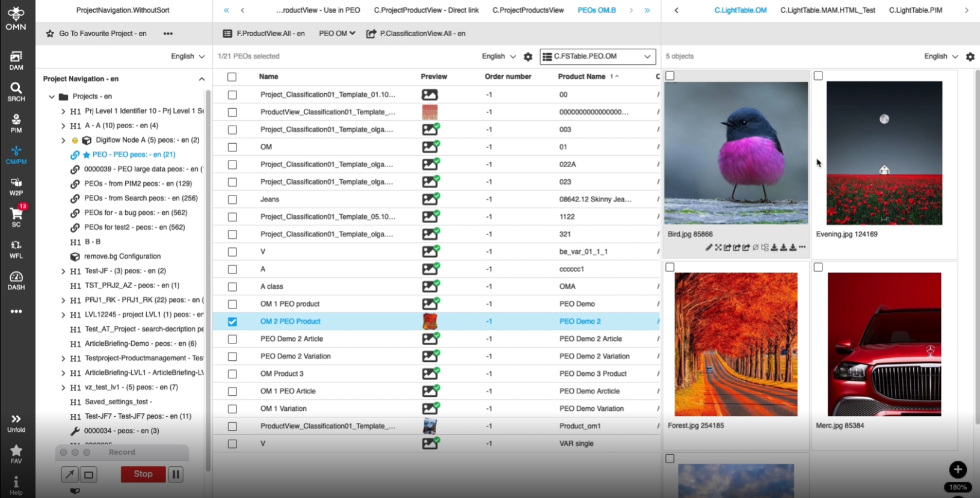Switch to the C.LightTable.PIM tab
The width and height of the screenshot is (980, 498).
(x=915, y=10)
